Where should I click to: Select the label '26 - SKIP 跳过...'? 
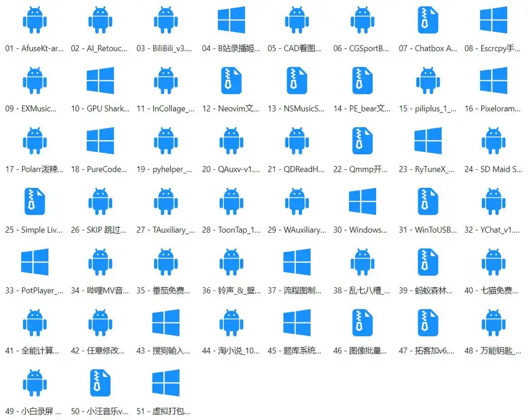(98, 230)
